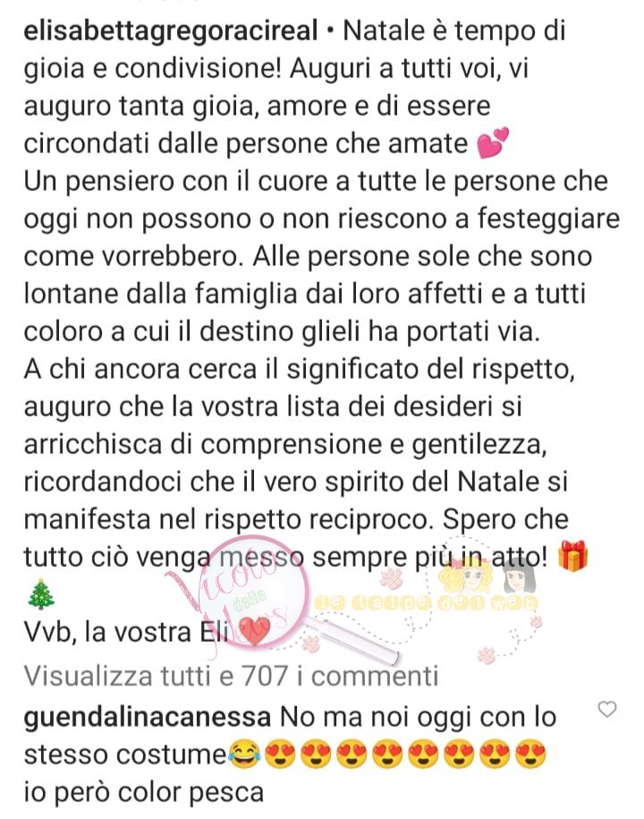
Task: View all 707 comments
Action: 231,676
